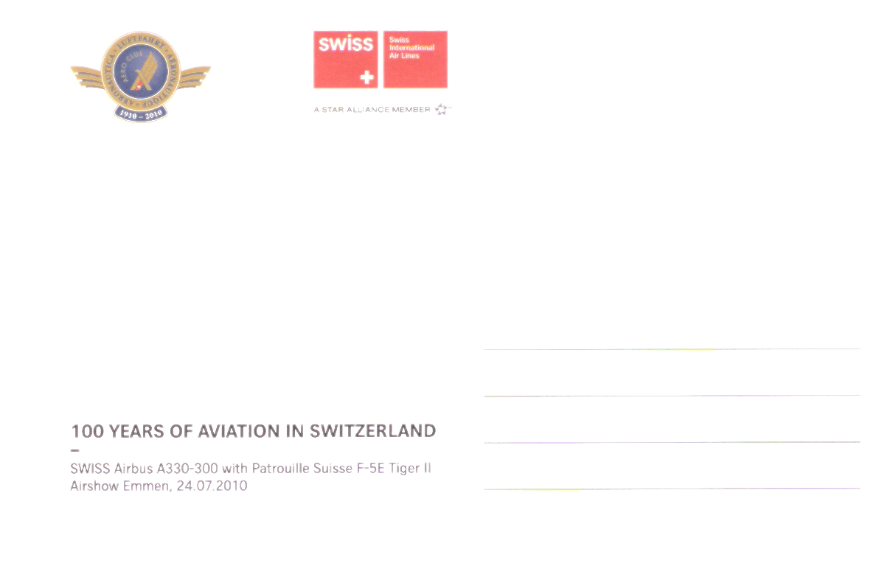Click the white Swiss cross symbol

pos(365,77)
